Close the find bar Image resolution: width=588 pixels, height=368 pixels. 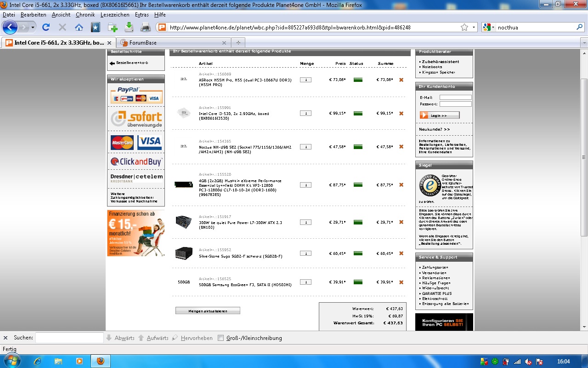6,338
